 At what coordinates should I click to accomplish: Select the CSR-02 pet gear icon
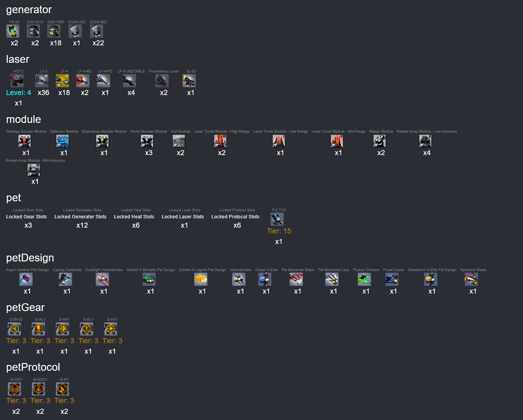click(x=14, y=329)
